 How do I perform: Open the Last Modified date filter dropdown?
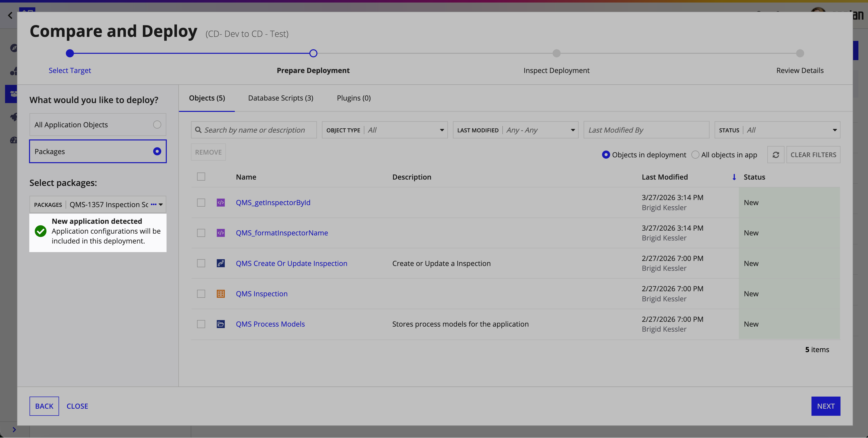(516, 130)
